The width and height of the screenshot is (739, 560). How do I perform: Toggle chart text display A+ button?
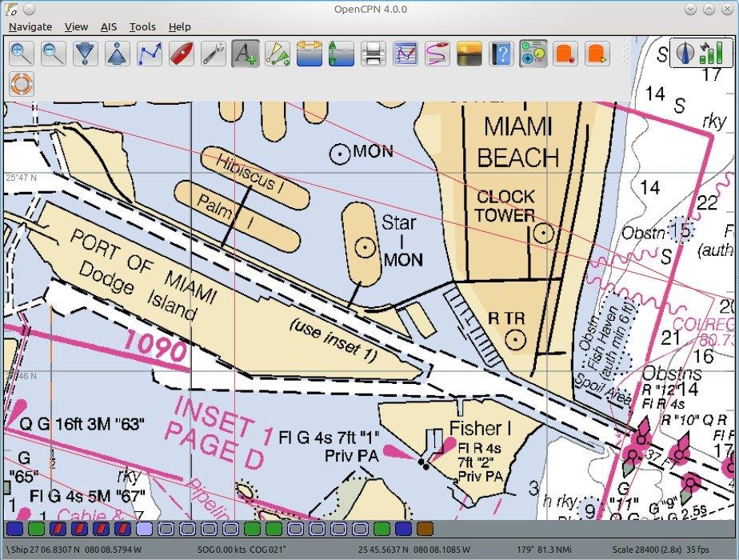click(x=246, y=54)
